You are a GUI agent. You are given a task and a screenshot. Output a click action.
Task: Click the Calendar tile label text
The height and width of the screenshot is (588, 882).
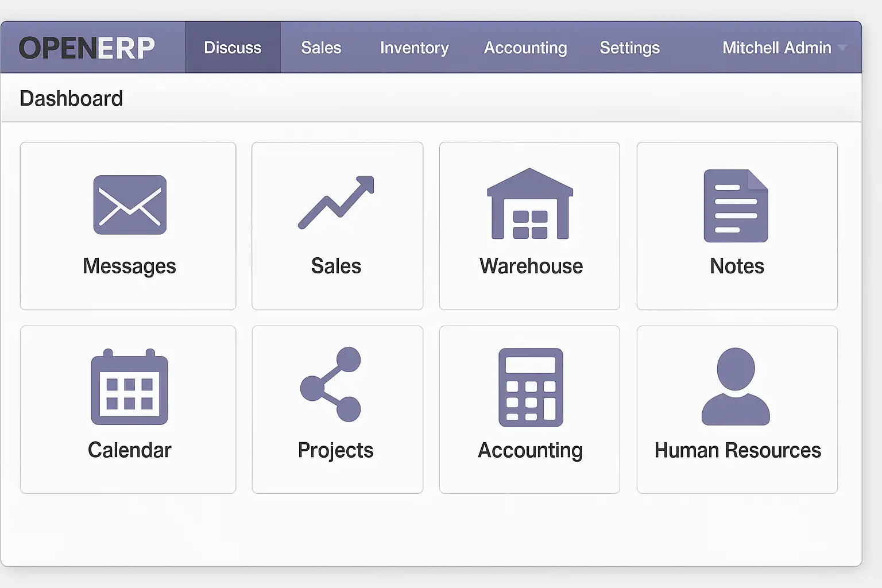point(130,450)
